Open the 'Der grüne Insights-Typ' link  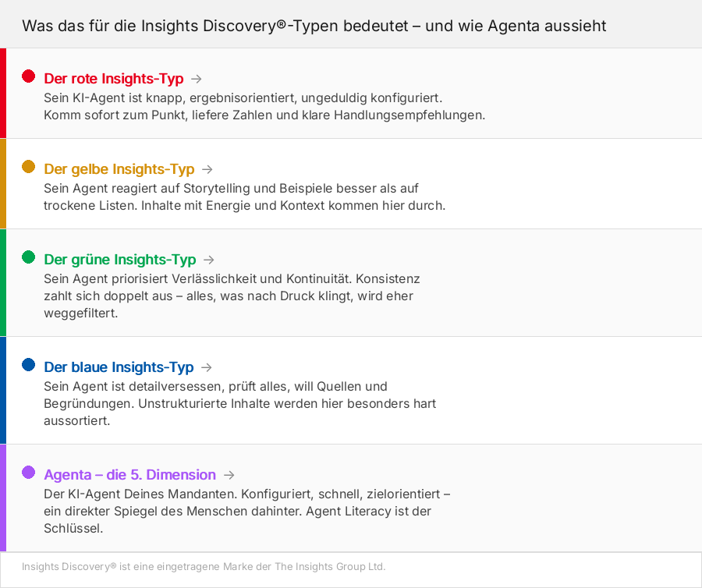coord(120,260)
